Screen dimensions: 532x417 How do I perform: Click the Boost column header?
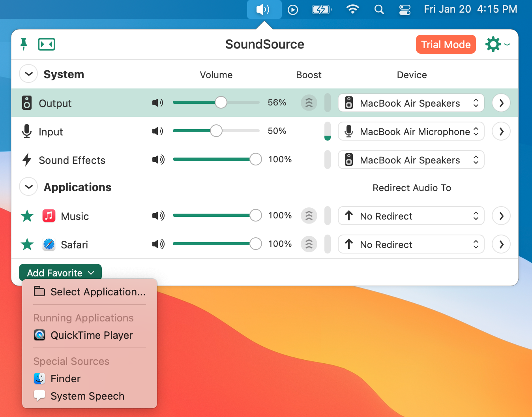[x=309, y=75]
